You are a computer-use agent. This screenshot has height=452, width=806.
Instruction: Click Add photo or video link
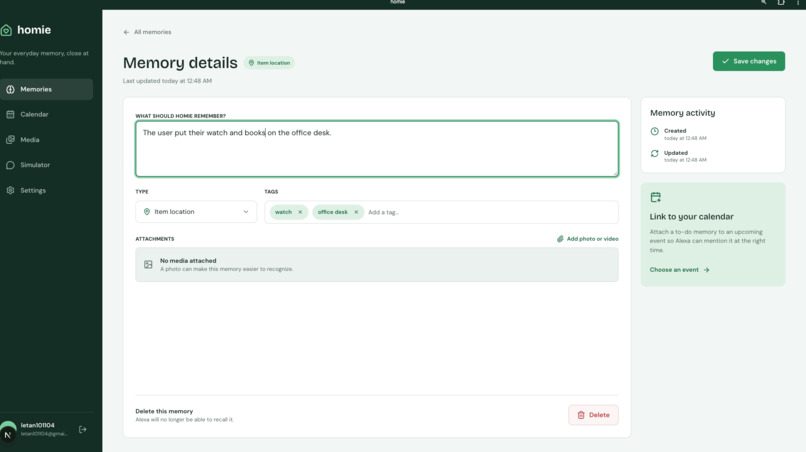pos(588,239)
